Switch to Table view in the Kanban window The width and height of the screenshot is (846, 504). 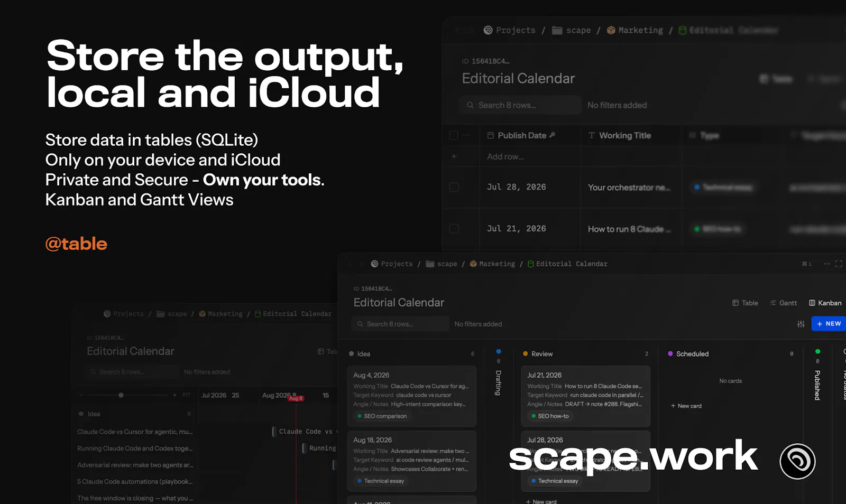pos(745,303)
